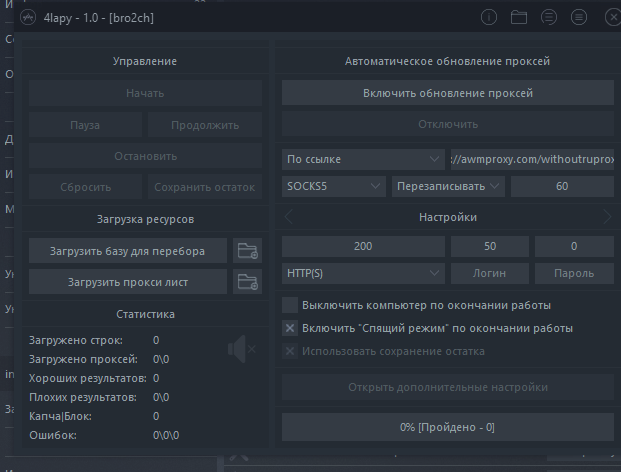Screen dimensions: 621x472
Task: Open the SOCKS5 proxy type dropdown
Action: point(333,186)
